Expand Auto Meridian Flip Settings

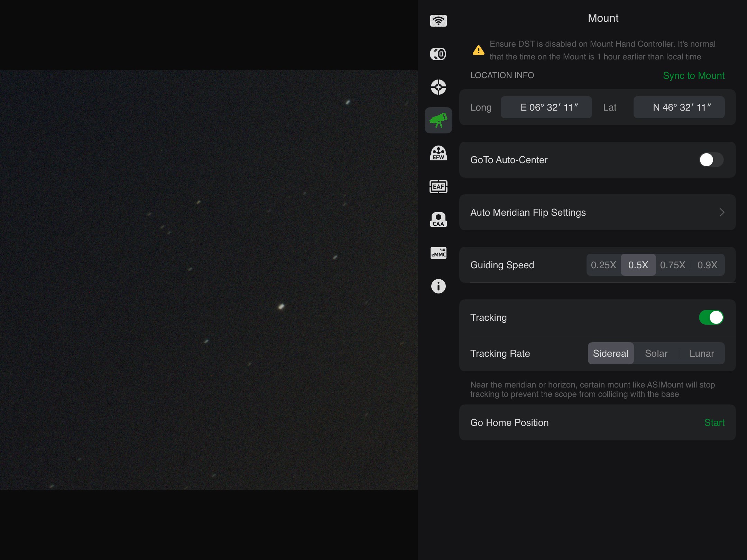click(597, 212)
